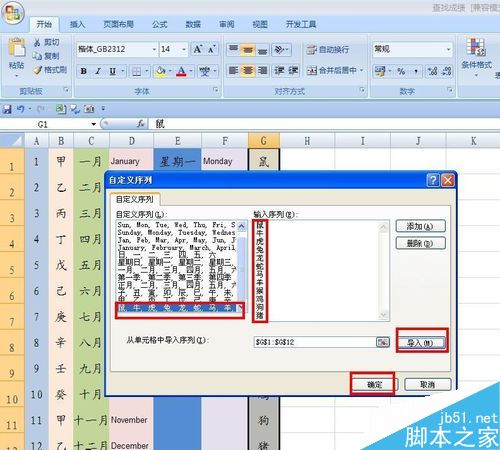
Task: Apply the red Font Color A
Action: pyautogui.click(x=181, y=71)
